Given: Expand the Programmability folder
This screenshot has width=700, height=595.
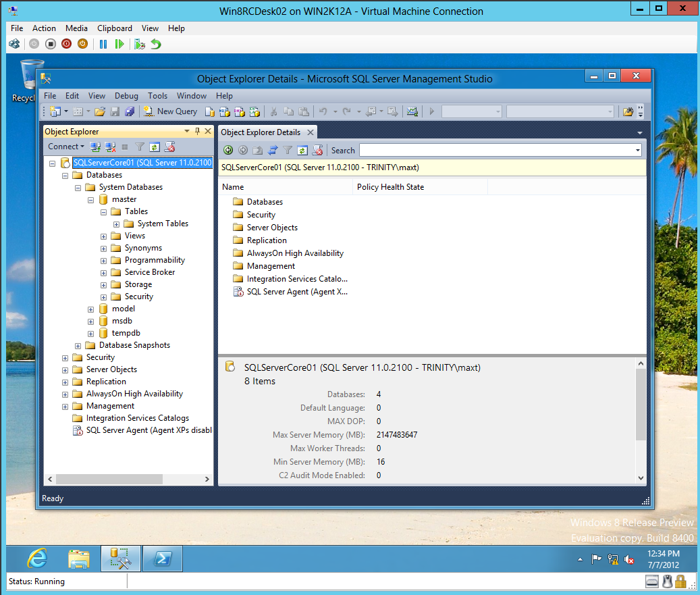Looking at the screenshot, I should click(103, 261).
